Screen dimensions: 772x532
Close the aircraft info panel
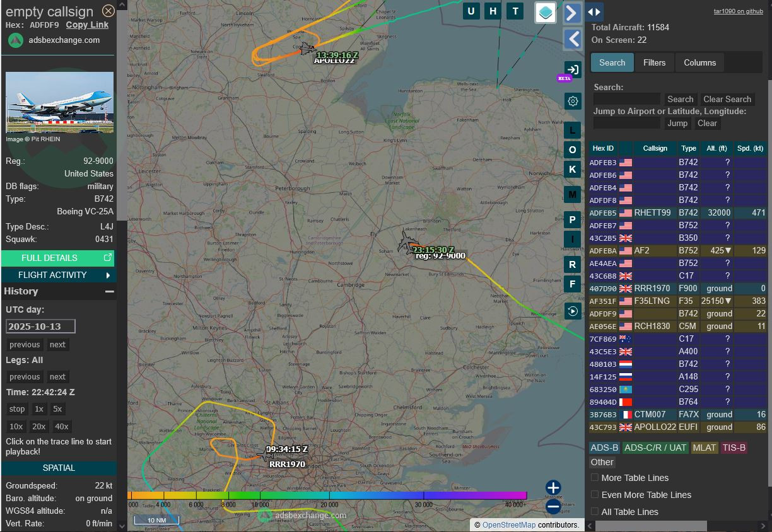click(x=108, y=11)
